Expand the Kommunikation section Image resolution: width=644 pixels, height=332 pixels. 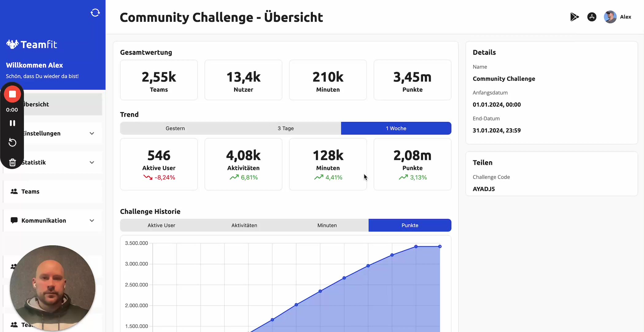coord(92,220)
